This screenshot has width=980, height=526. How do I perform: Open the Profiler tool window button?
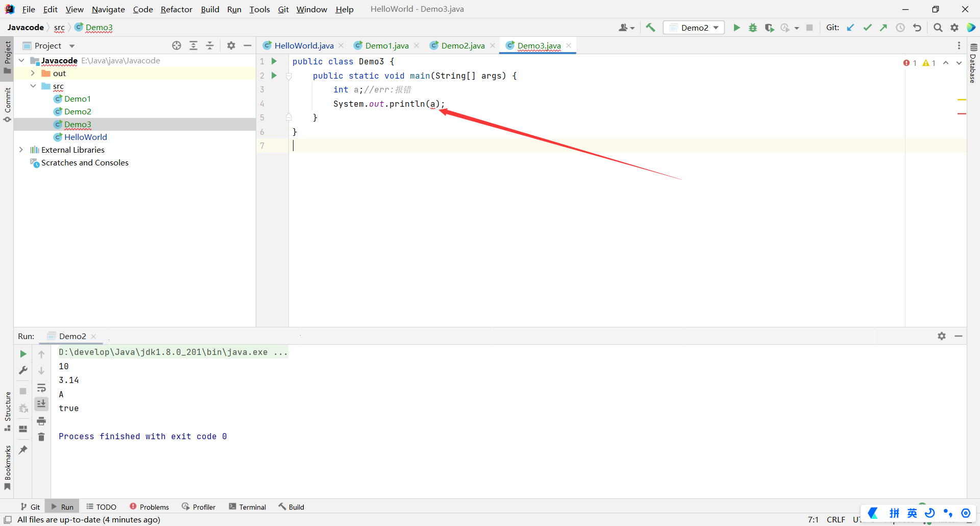[x=199, y=507]
